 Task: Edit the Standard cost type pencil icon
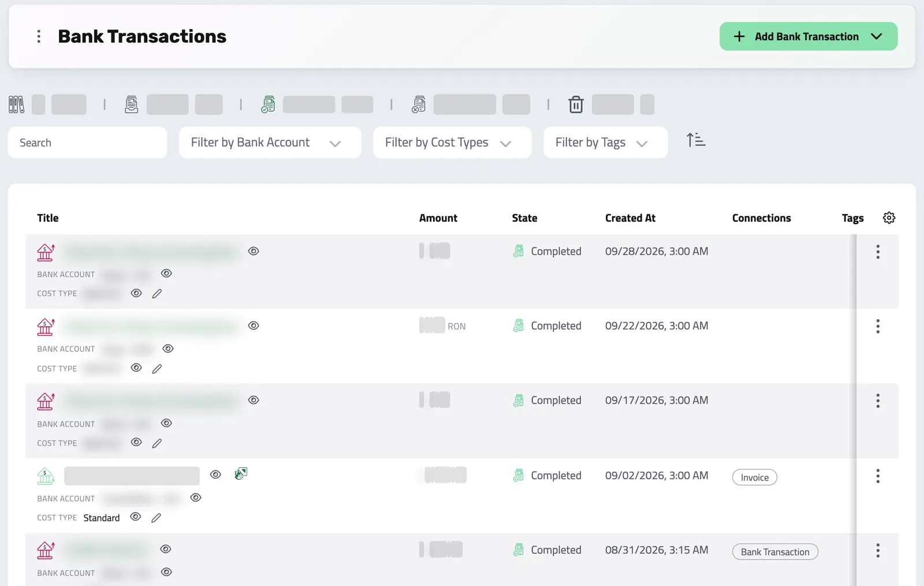pyautogui.click(x=156, y=518)
